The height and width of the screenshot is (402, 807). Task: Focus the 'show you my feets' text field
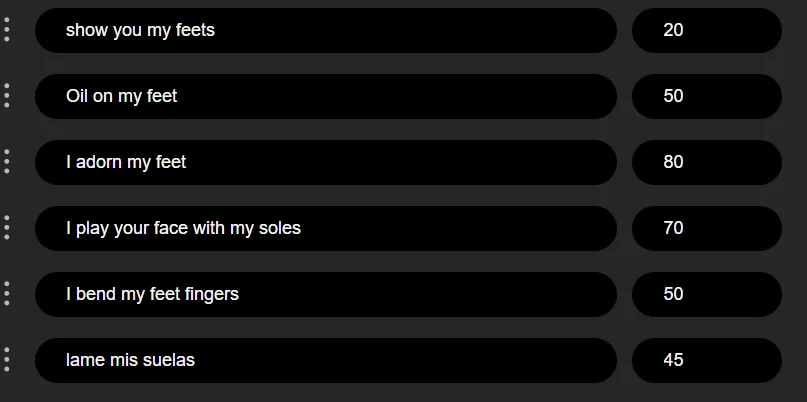click(325, 30)
